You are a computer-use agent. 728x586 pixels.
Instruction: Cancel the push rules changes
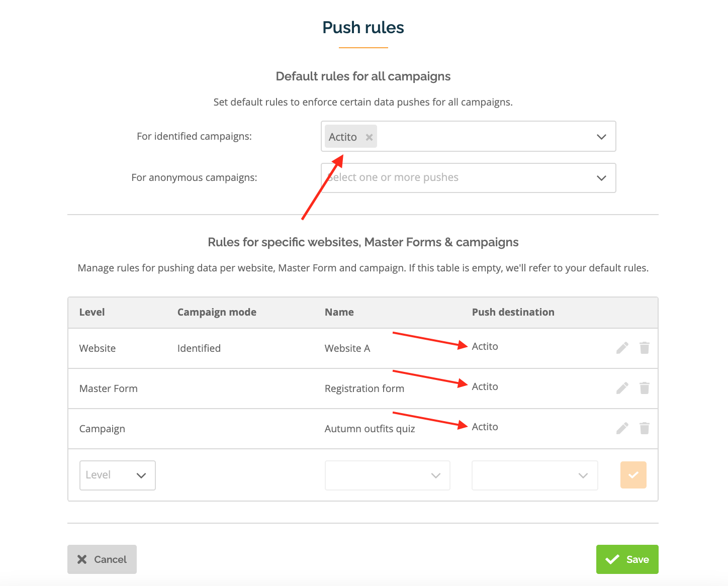[x=102, y=559]
